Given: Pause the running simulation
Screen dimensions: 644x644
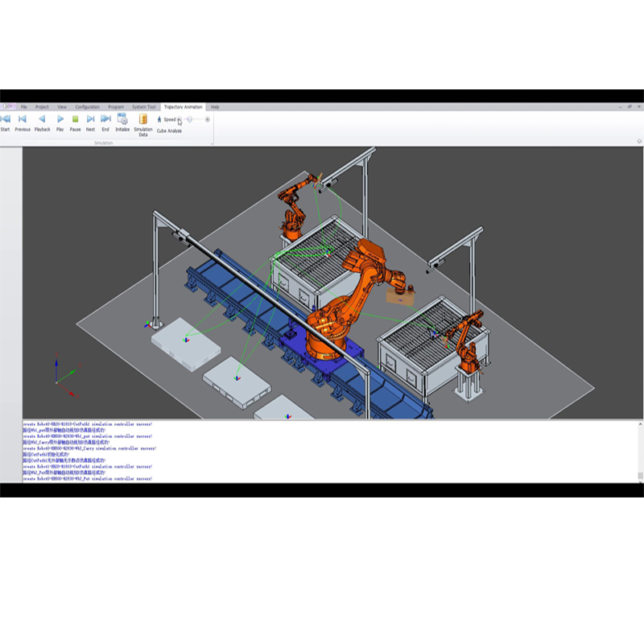Looking at the screenshot, I should point(75,123).
